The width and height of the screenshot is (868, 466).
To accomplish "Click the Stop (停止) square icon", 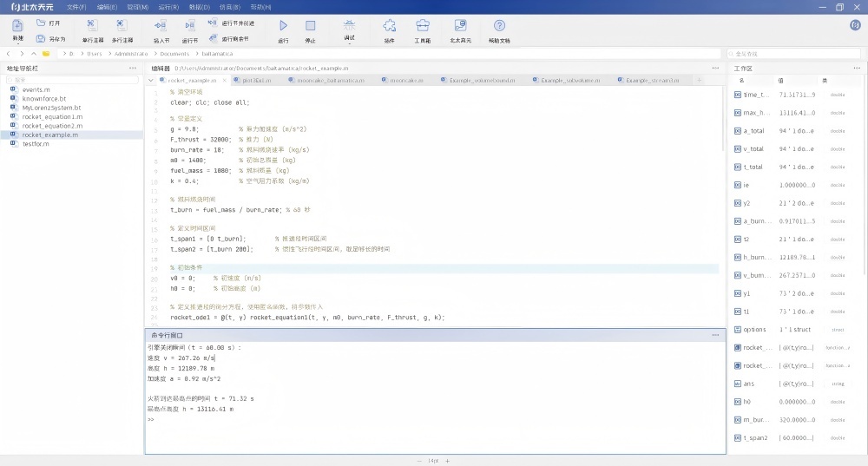I will pos(311,26).
